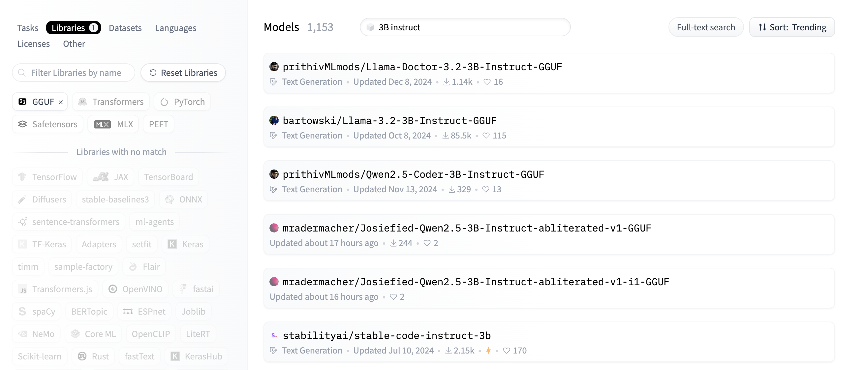Remove the GGUF filter via its x
Image resolution: width=868 pixels, height=370 pixels.
pos(61,102)
